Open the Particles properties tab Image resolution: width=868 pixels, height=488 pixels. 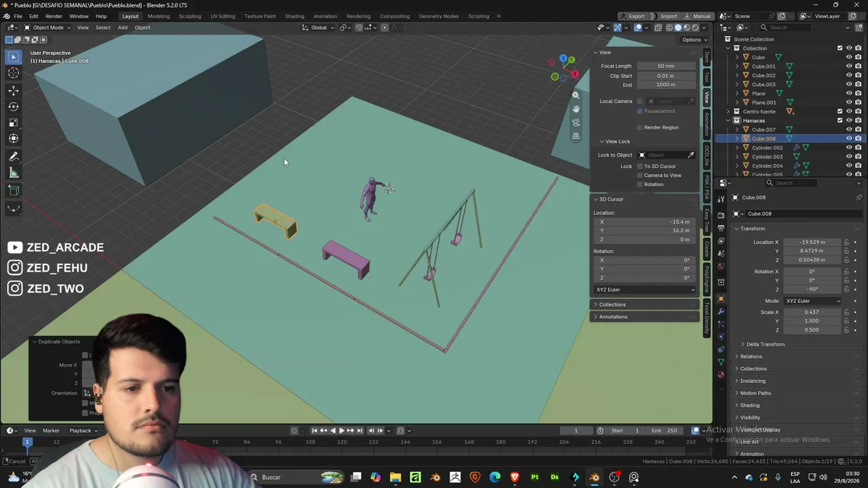[721, 324]
